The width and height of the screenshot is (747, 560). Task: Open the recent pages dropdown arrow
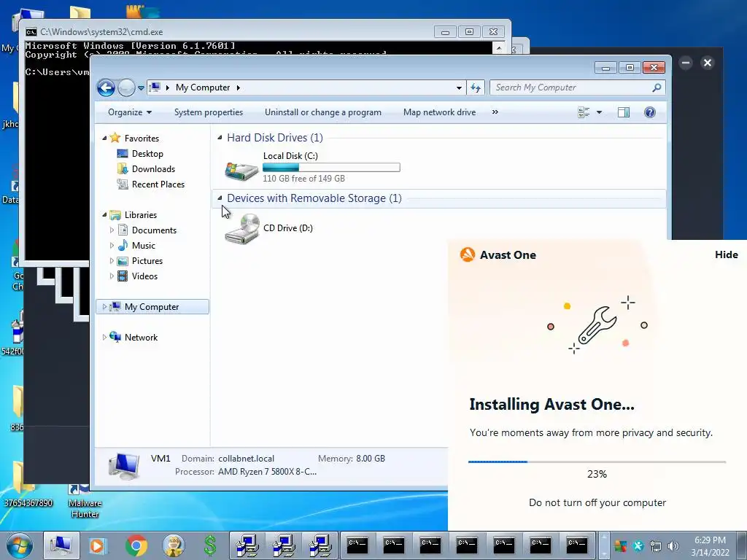141,88
